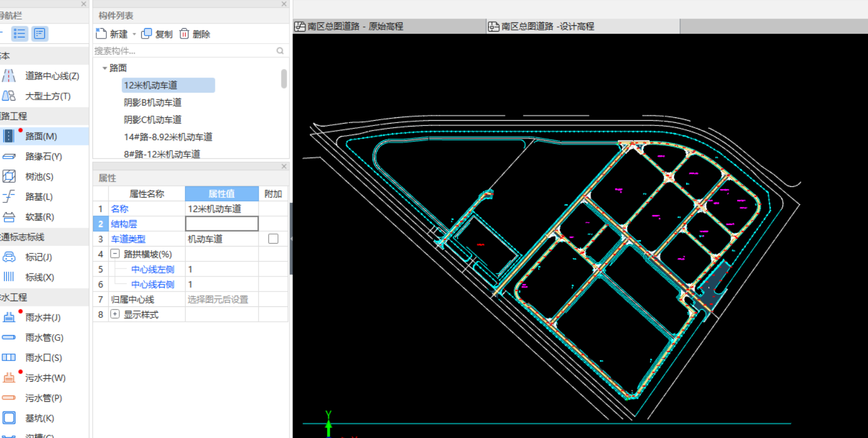Select the 雨水井(J) rainwater well icon
The image size is (868, 438).
click(9, 317)
